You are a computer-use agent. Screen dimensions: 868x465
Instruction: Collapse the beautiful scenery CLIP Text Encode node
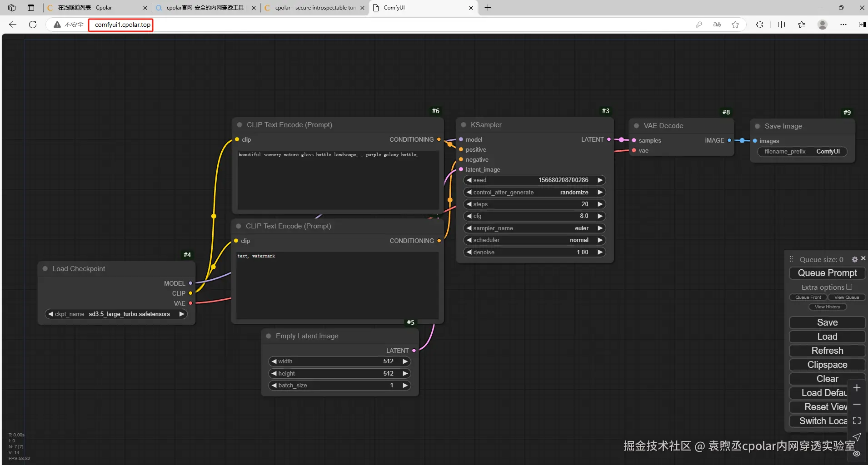(239, 125)
